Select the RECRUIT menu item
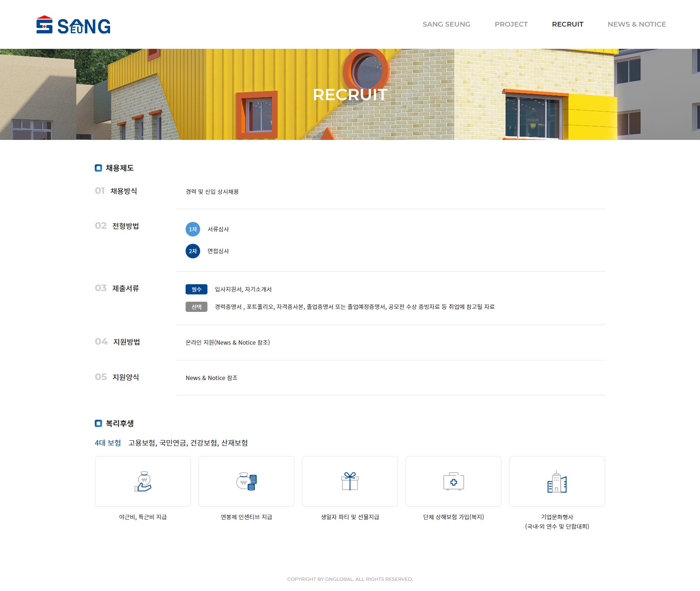This screenshot has width=700, height=591. click(x=568, y=24)
